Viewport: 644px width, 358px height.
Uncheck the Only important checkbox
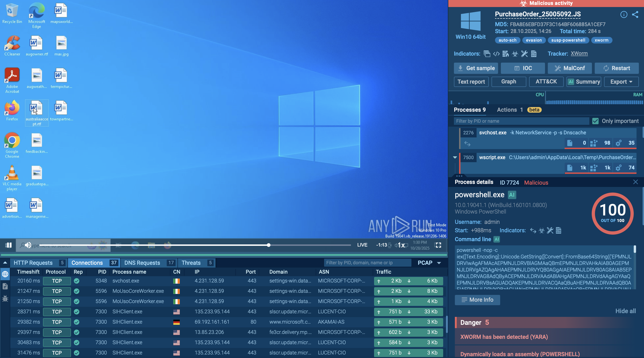[595, 121]
